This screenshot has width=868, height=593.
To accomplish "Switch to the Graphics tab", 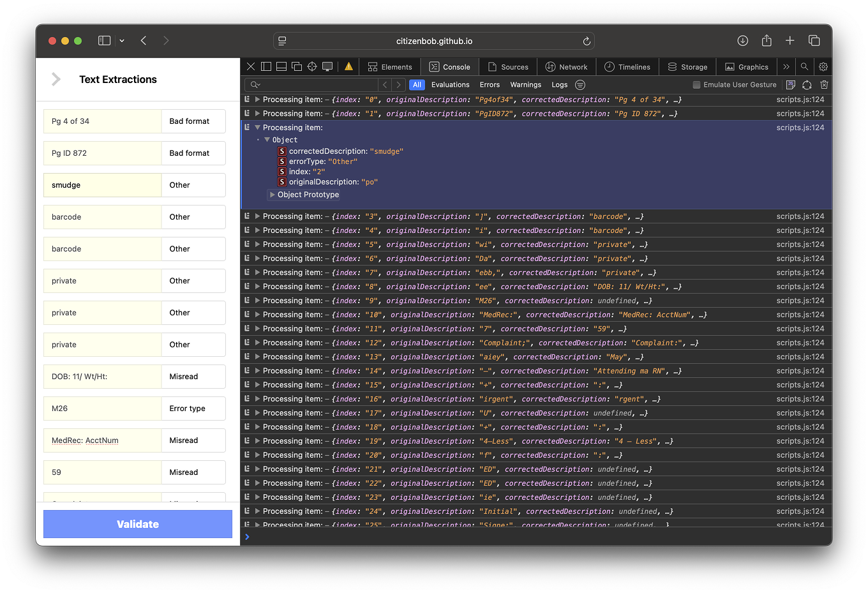I will coord(747,66).
